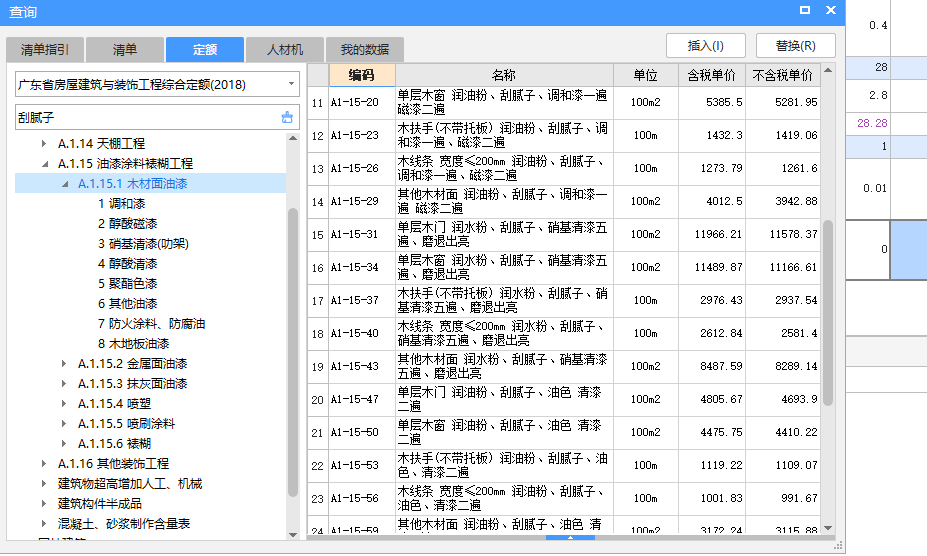Close the 查询 dialog window
The image size is (927, 556).
click(831, 10)
